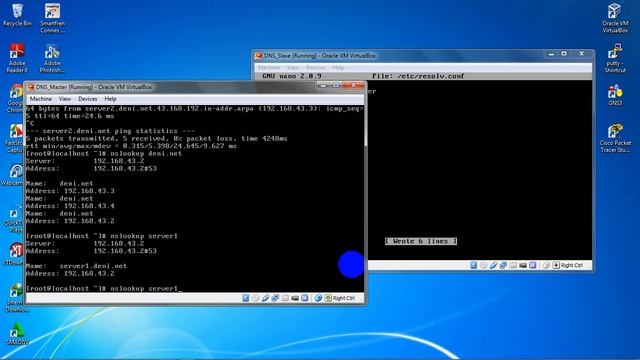640x360 pixels.
Task: Maximize the DNS_Slave VirtualBox window
Action: coord(564,54)
